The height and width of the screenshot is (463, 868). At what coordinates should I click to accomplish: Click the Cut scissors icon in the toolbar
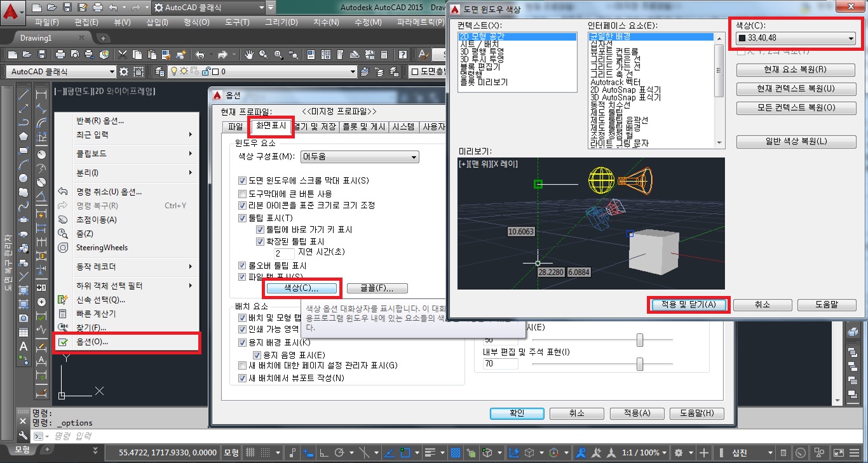click(122, 55)
